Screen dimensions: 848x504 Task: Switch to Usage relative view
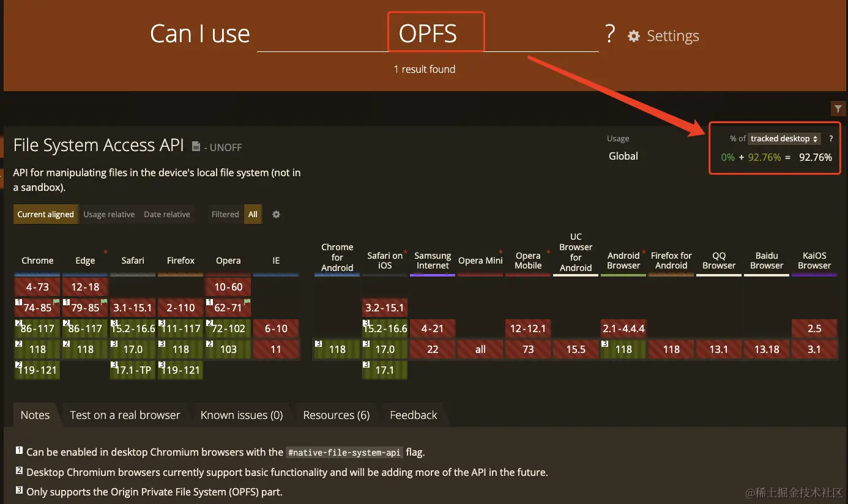pos(109,215)
